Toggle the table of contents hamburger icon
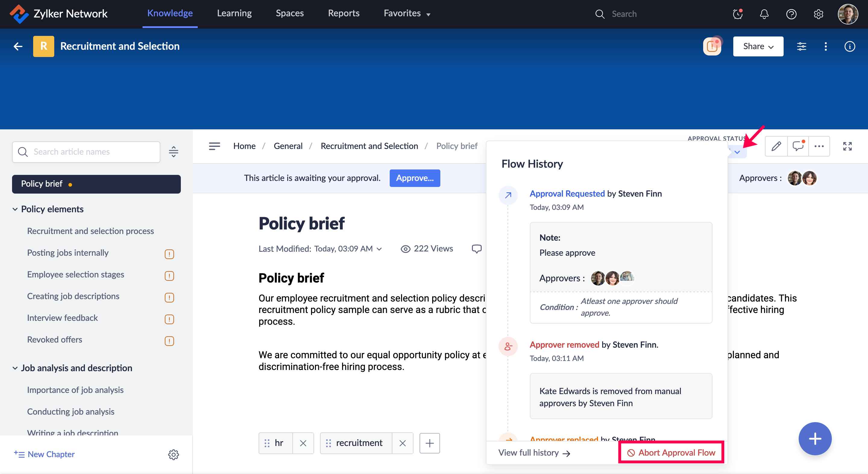The image size is (868, 474). click(x=214, y=146)
